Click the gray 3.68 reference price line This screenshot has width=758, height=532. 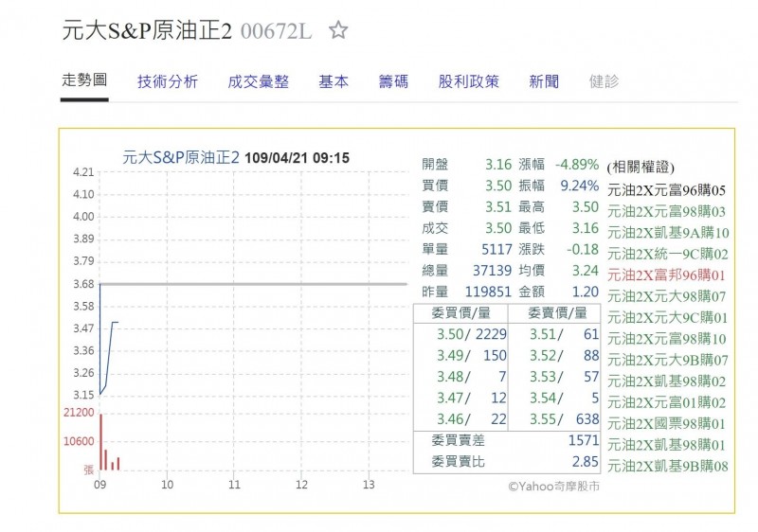click(253, 284)
